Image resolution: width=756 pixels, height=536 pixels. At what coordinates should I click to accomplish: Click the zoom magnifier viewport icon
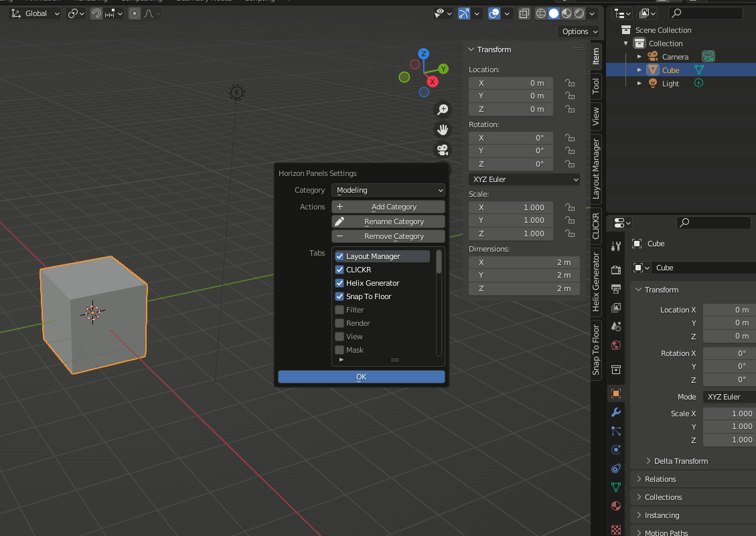[x=442, y=109]
